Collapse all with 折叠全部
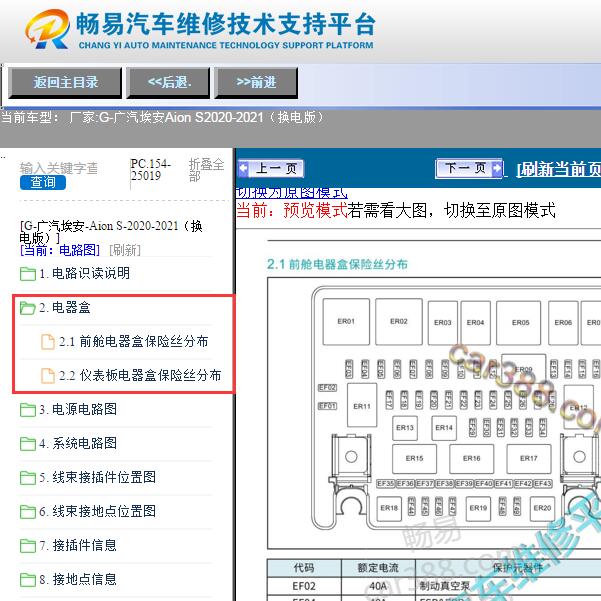Image resolution: width=601 pixels, height=601 pixels. point(206,170)
